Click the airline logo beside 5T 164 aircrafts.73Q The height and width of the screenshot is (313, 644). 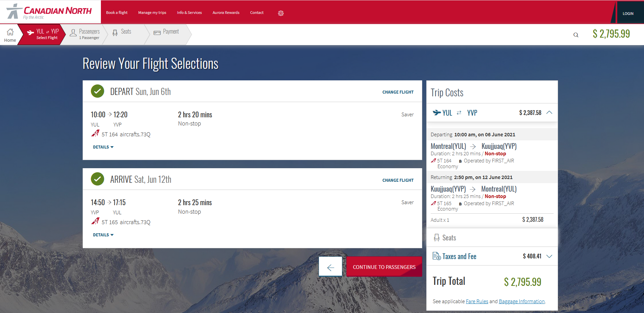[95, 133]
